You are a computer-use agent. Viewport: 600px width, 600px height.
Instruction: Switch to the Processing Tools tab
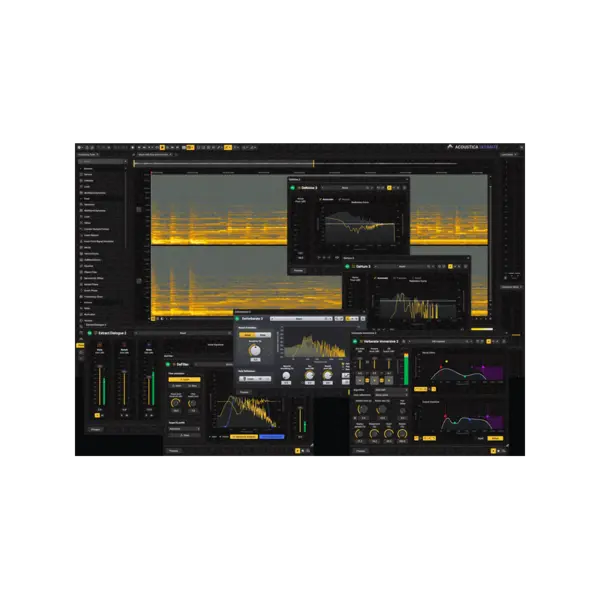86,155
